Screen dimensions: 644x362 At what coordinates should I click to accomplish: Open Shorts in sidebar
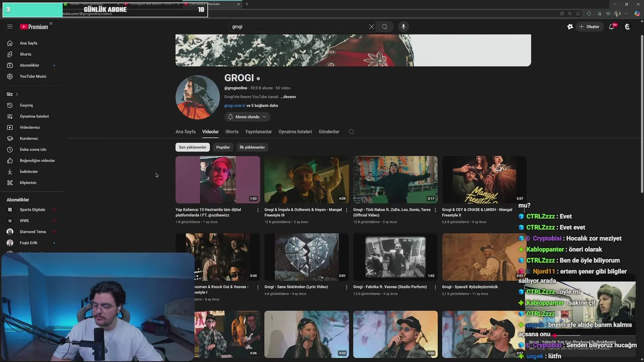click(25, 54)
